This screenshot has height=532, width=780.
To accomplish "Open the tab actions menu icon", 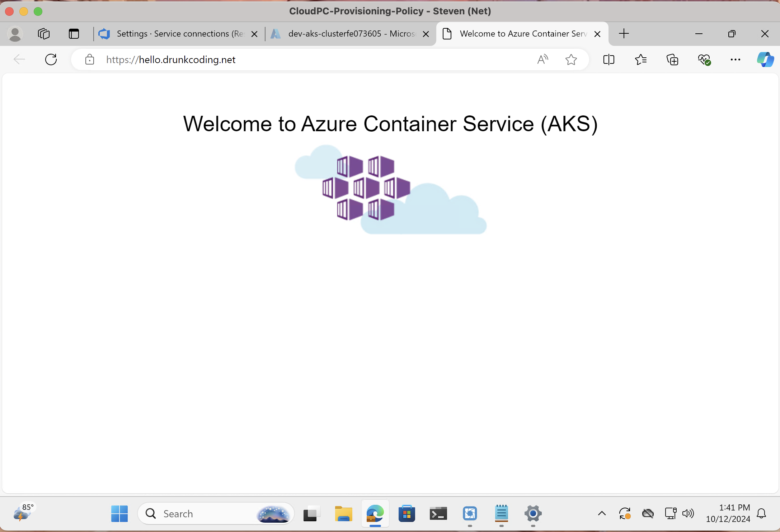I will pyautogui.click(x=74, y=34).
